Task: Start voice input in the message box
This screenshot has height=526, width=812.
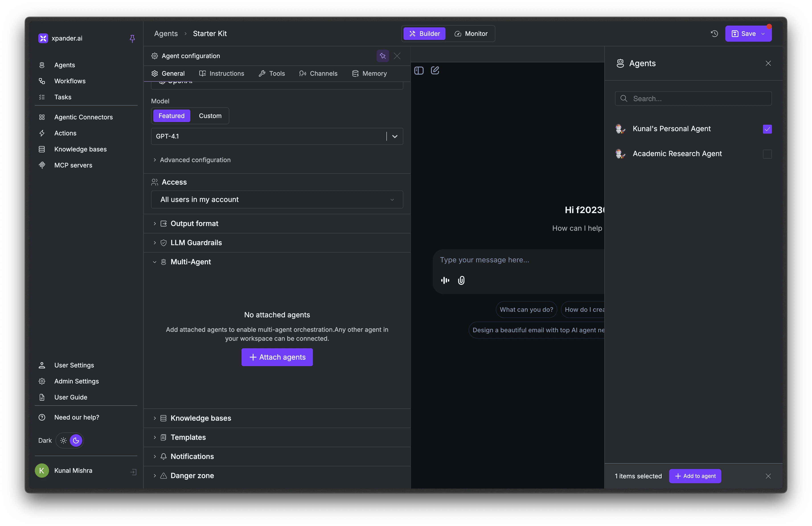Action: [445, 280]
